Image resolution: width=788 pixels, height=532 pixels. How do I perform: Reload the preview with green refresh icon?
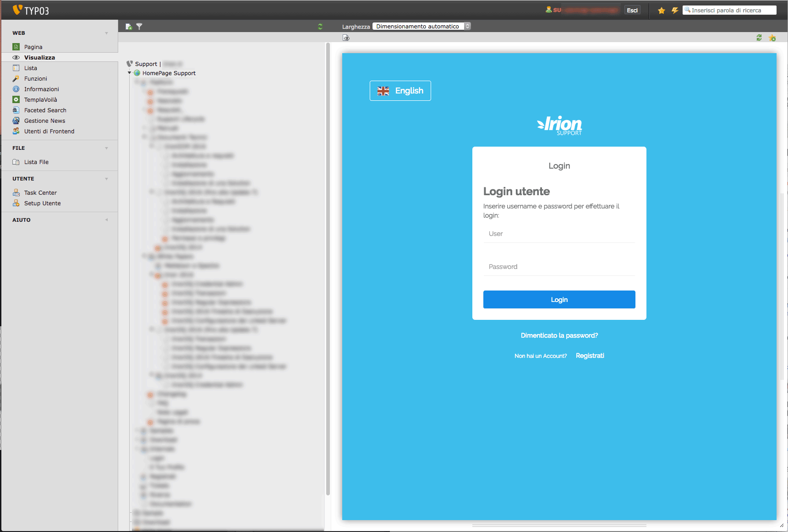759,38
